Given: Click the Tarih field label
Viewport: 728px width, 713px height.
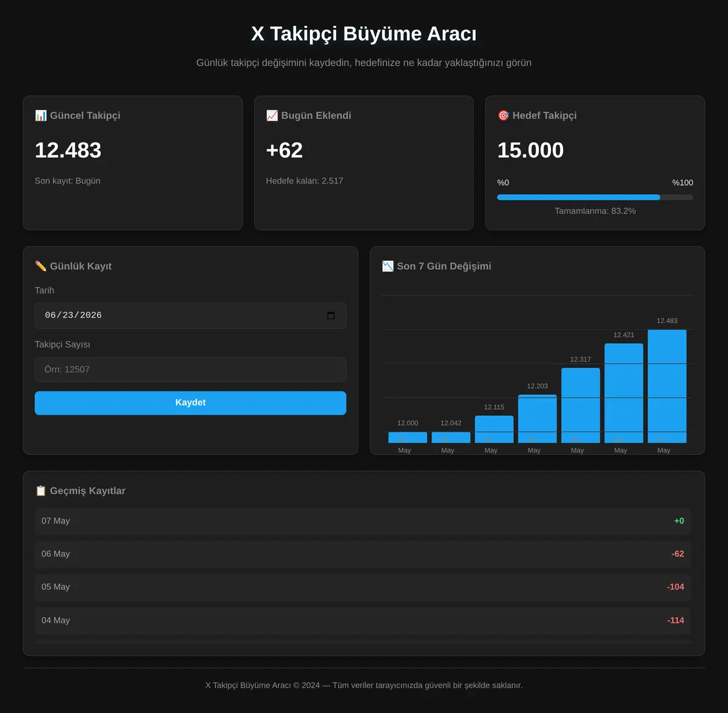Looking at the screenshot, I should click(44, 290).
